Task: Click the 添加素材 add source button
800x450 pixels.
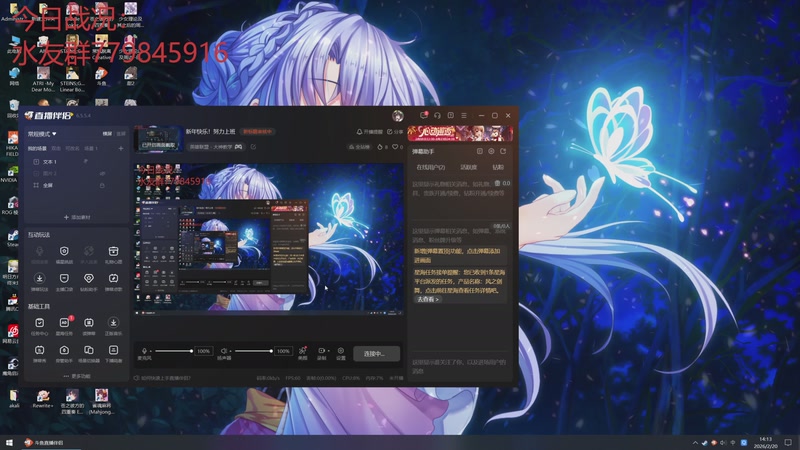Action: [x=77, y=217]
